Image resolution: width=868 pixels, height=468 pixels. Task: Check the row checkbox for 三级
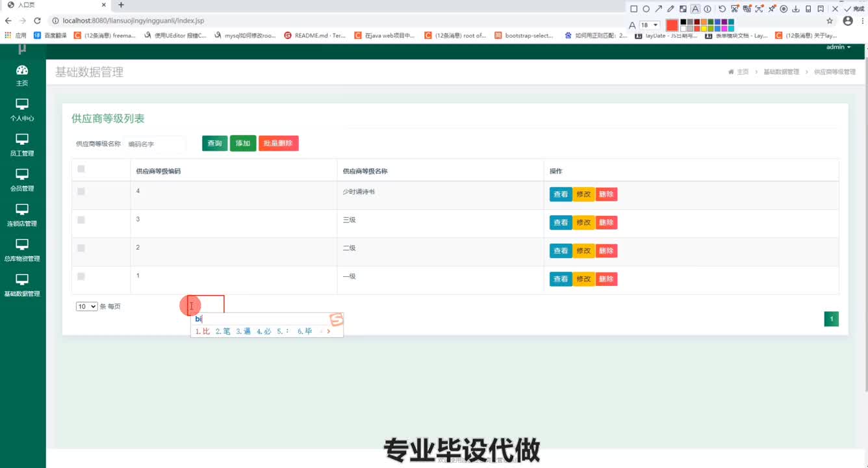(x=81, y=219)
